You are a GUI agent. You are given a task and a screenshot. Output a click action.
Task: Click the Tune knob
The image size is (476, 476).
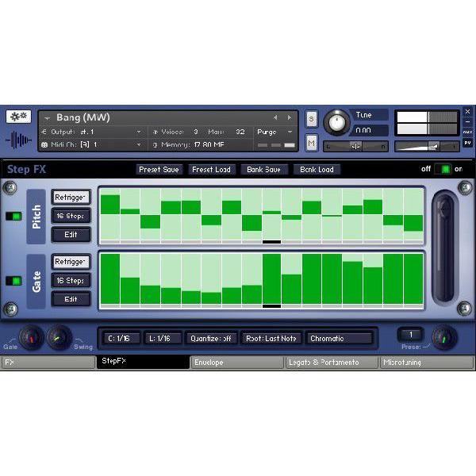336,123
